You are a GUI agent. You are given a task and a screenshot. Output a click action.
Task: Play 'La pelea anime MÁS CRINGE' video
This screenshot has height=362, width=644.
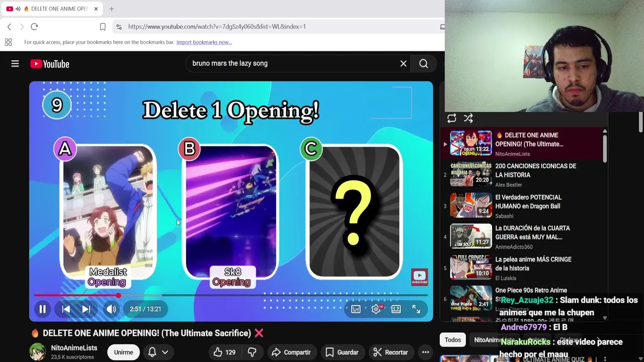pos(522,268)
